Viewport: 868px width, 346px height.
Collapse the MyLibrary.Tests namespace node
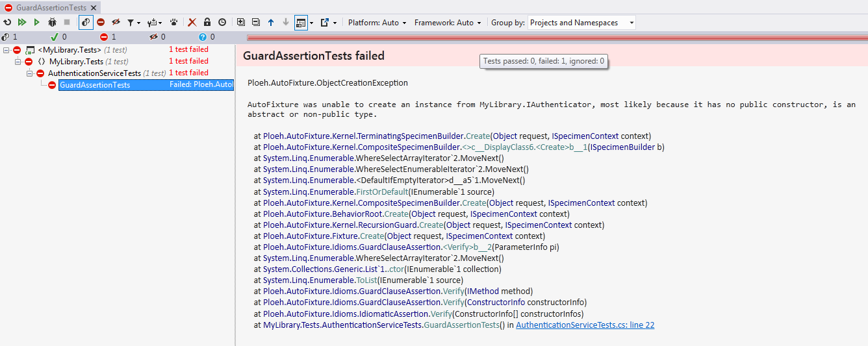18,62
